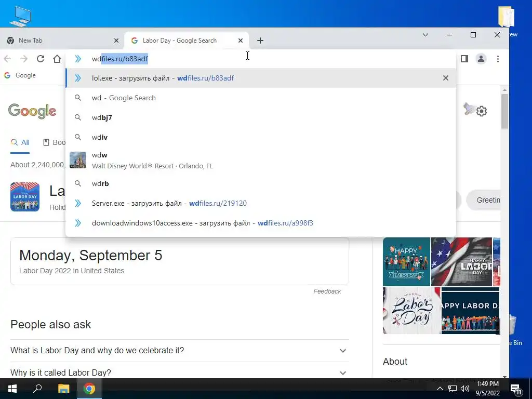Screen dimensions: 532x399
Task: Pick the wdbj7 search suggestion
Action: (x=261, y=117)
